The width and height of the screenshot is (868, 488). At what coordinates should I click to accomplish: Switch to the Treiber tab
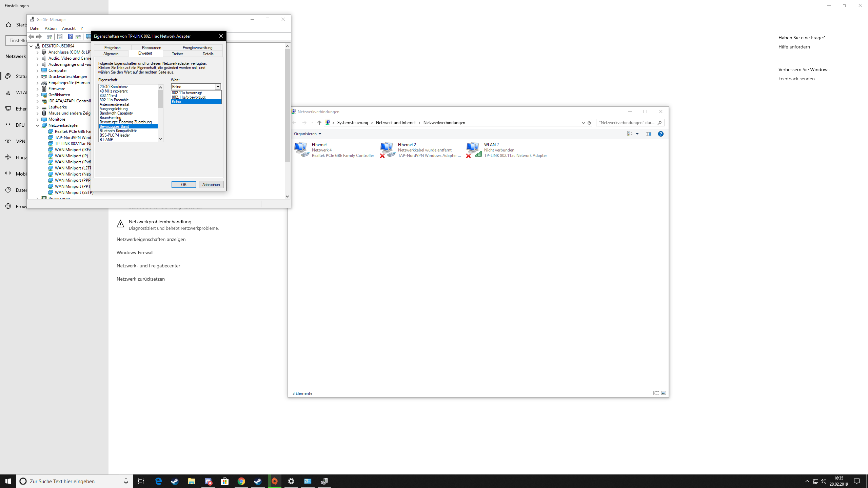tap(177, 54)
